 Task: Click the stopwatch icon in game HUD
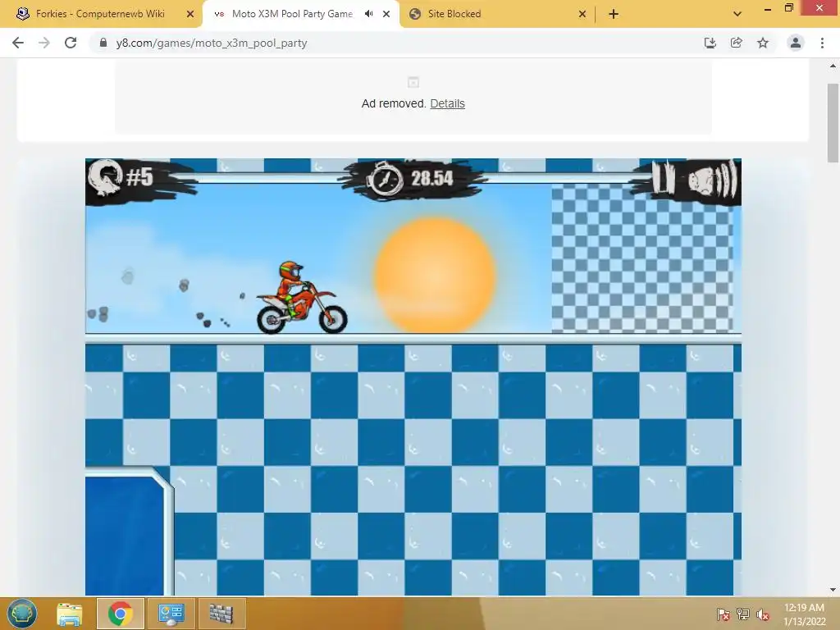[x=385, y=180]
